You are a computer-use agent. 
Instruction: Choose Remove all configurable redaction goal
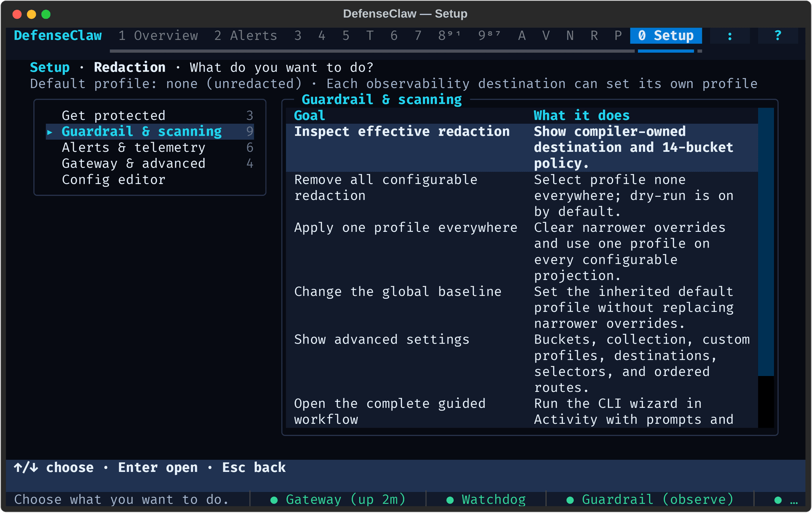522,195
